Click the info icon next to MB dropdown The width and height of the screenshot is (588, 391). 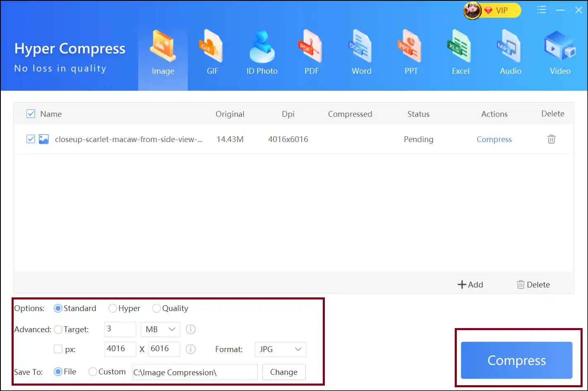coord(191,329)
